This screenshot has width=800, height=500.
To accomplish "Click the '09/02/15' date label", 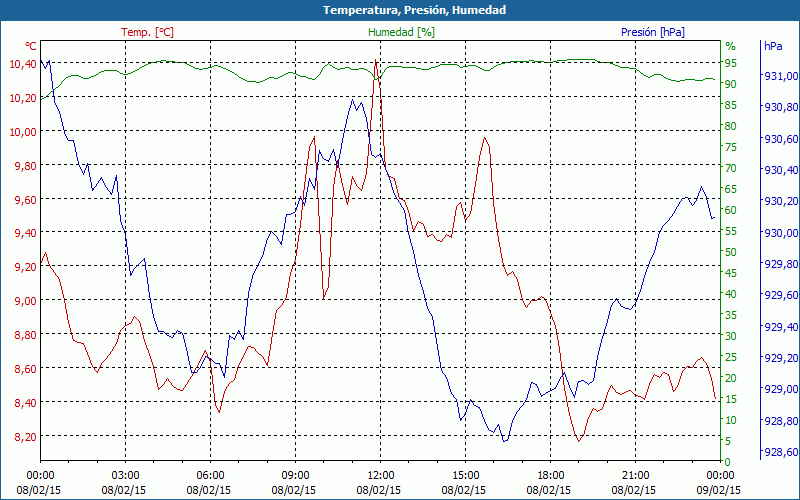I will 718,490.
